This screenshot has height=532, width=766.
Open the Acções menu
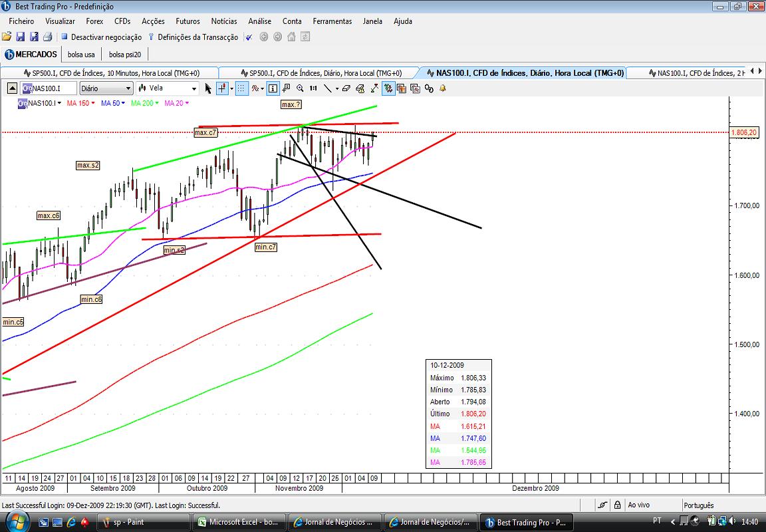click(x=154, y=21)
